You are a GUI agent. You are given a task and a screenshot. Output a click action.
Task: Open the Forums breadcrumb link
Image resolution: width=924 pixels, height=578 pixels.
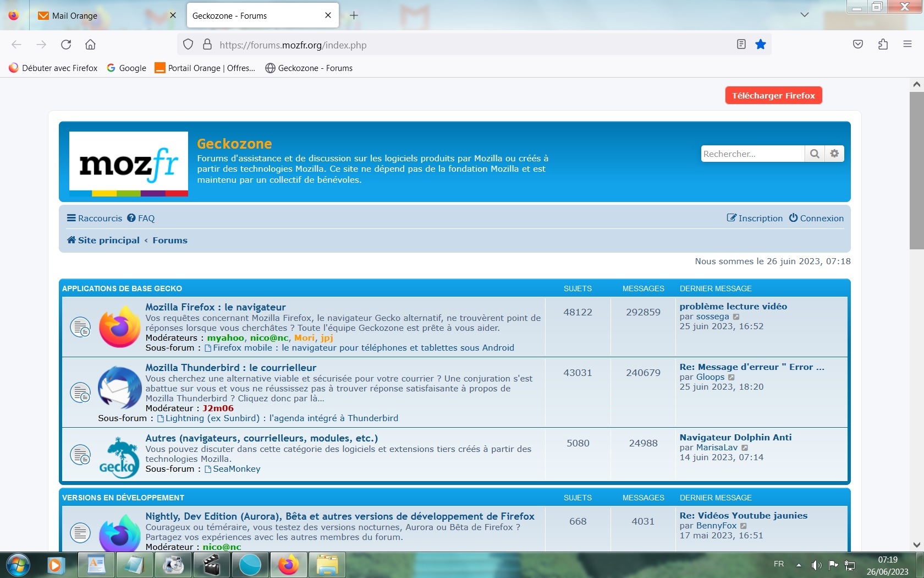170,240
